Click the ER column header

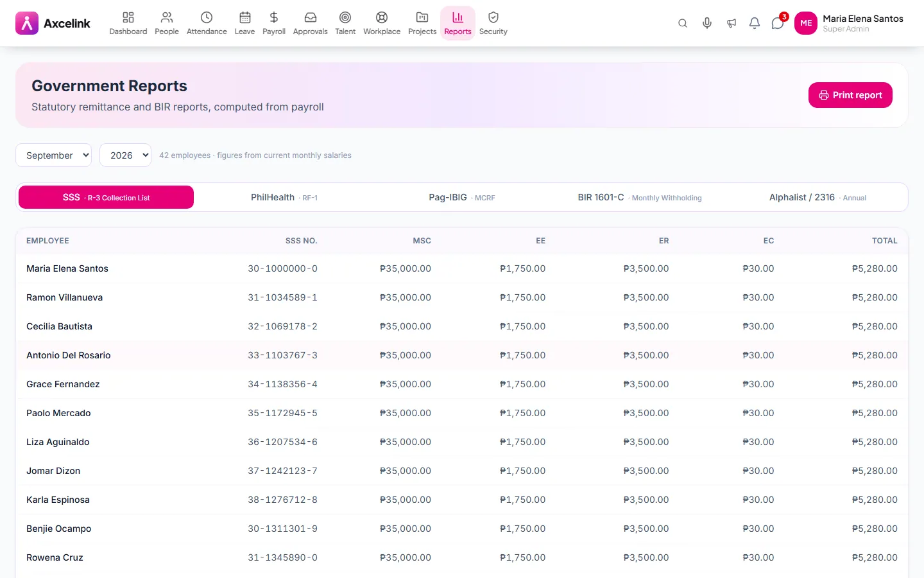tap(663, 241)
